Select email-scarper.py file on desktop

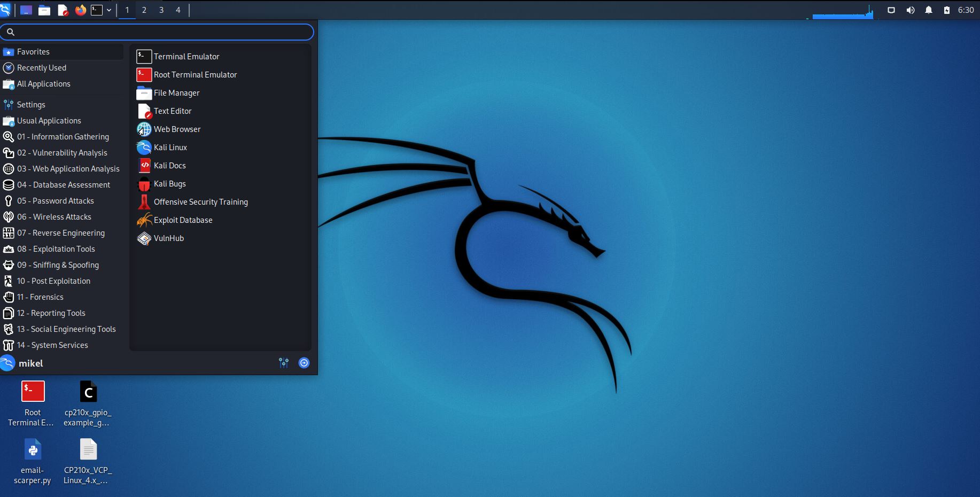(32, 461)
